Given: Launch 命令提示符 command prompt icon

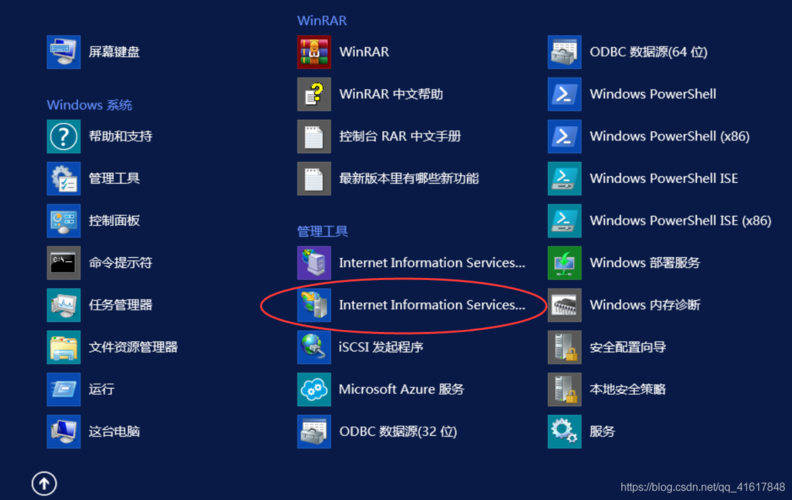Looking at the screenshot, I should (64, 263).
